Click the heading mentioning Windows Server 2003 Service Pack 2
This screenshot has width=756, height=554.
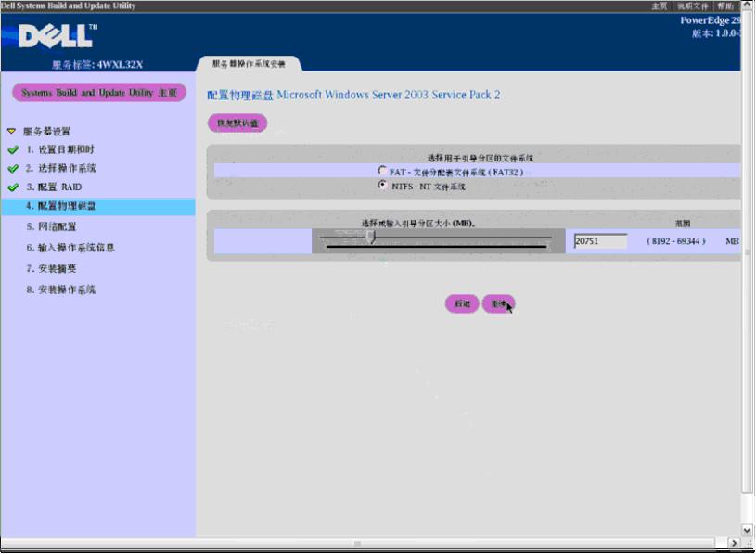[353, 95]
